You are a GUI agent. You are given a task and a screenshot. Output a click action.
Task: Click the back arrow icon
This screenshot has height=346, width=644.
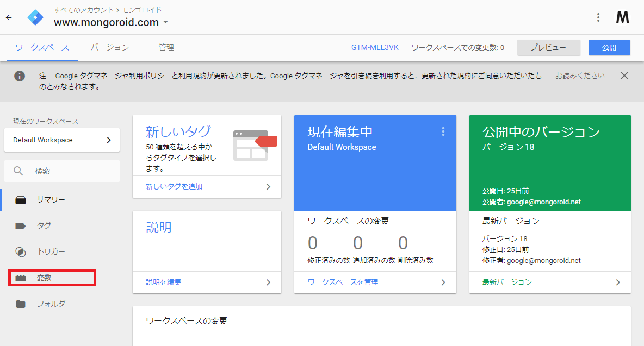pos(9,17)
